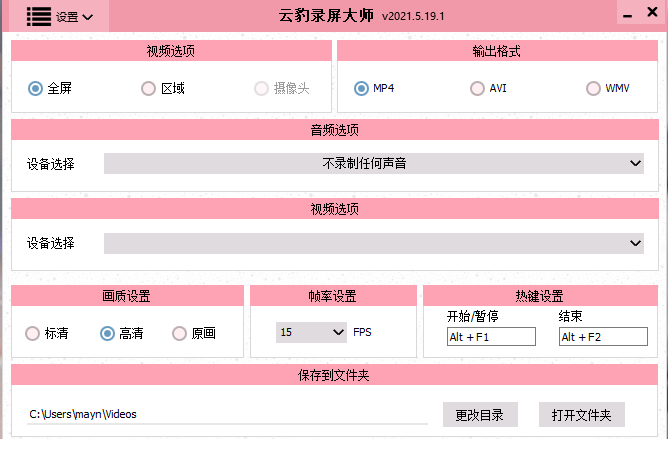Expand the audio device 不录制任何声音 dropdown
668x456 pixels.
coord(374,163)
